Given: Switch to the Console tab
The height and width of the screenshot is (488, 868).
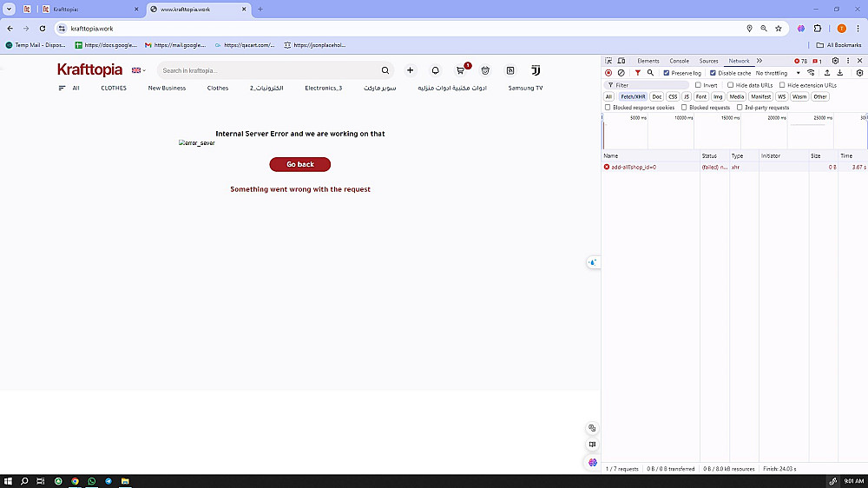Looking at the screenshot, I should (x=680, y=61).
